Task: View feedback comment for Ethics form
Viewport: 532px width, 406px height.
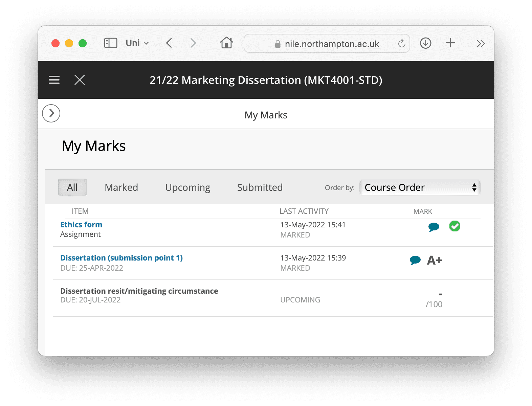Action: [x=434, y=227]
